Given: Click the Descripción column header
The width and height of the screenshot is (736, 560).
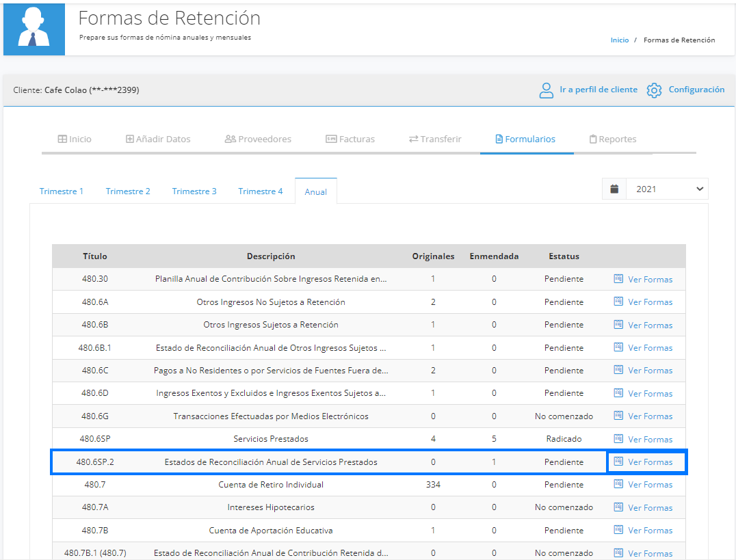Looking at the screenshot, I should point(271,256).
